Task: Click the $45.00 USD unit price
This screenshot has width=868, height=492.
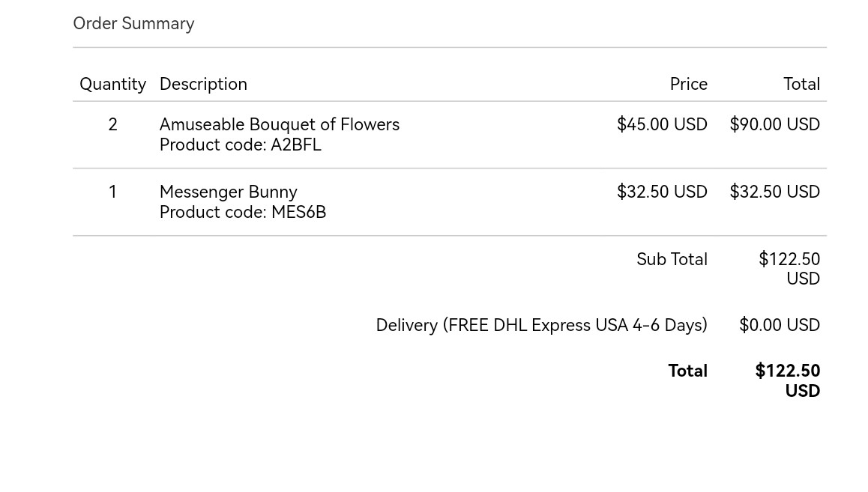Action: pyautogui.click(x=662, y=124)
